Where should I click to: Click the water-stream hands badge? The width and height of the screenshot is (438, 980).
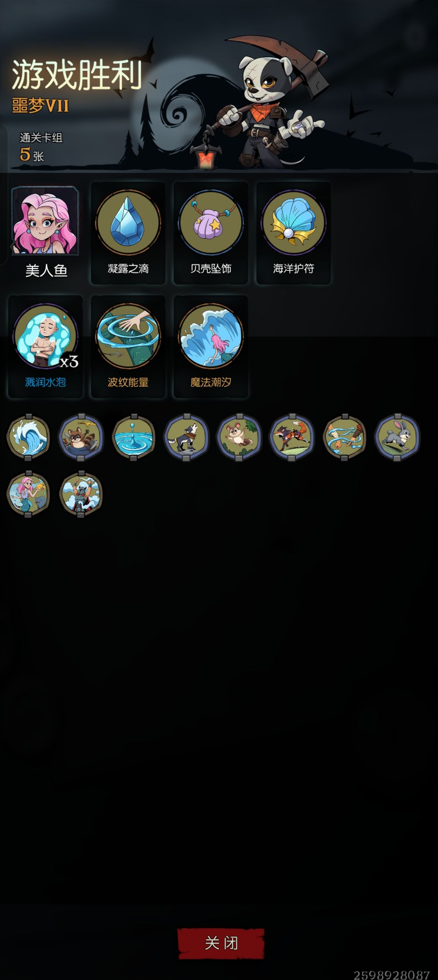tap(344, 437)
